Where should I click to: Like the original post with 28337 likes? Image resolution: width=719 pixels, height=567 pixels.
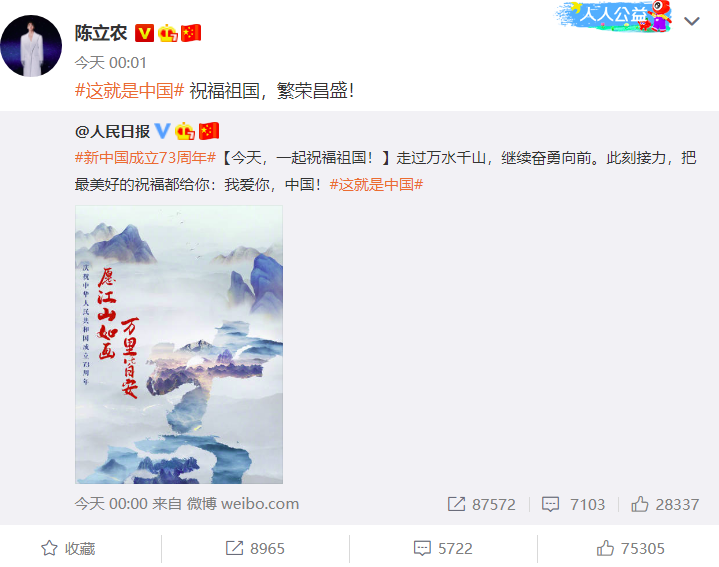[665, 504]
